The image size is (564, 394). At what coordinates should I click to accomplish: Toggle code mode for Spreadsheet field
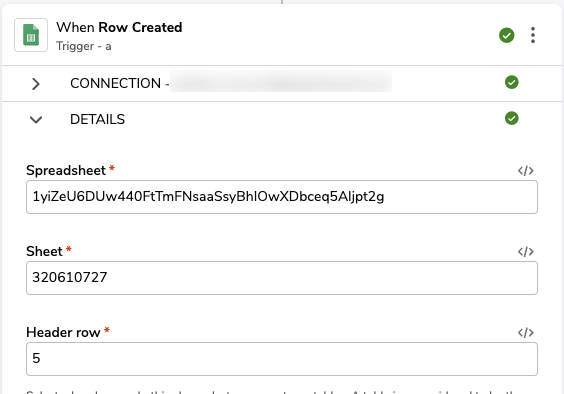pyautogui.click(x=526, y=171)
